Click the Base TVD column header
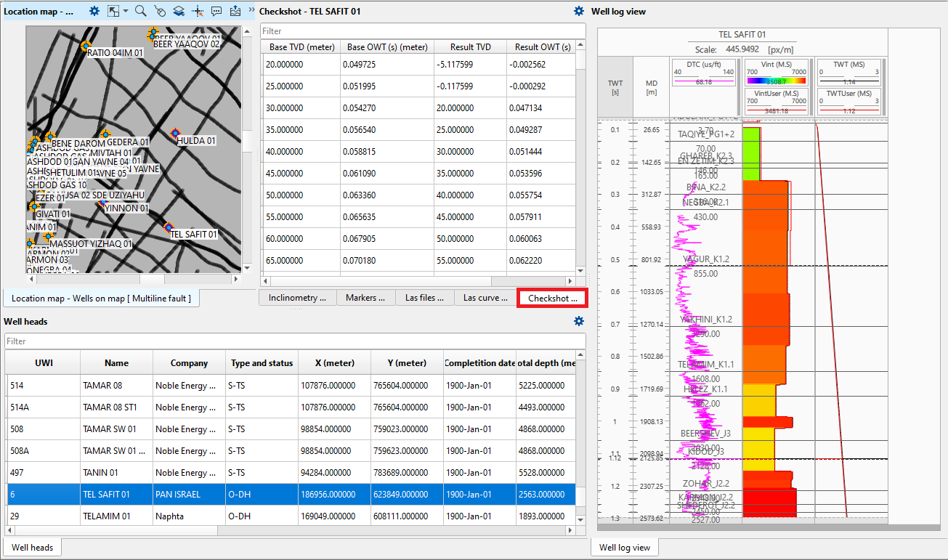The width and height of the screenshot is (948, 560). tap(301, 47)
